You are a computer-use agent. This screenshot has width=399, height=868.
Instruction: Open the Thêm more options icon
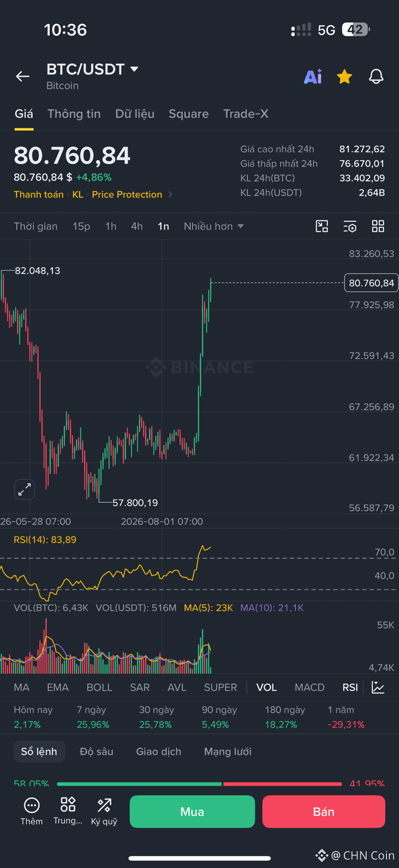(31, 811)
